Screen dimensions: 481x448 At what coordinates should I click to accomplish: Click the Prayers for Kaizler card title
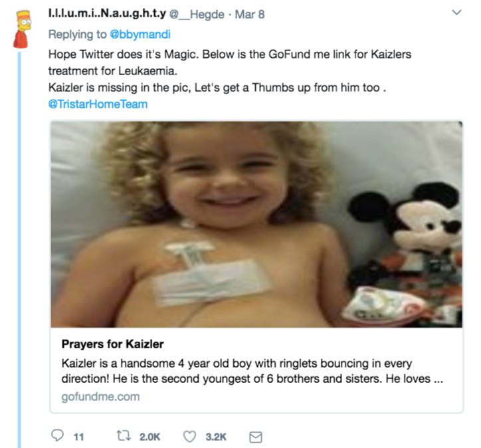pos(112,344)
